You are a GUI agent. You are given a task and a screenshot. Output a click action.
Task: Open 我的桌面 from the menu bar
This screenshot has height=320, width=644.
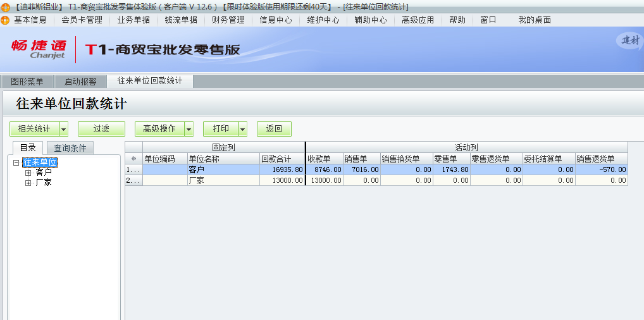[x=535, y=20]
